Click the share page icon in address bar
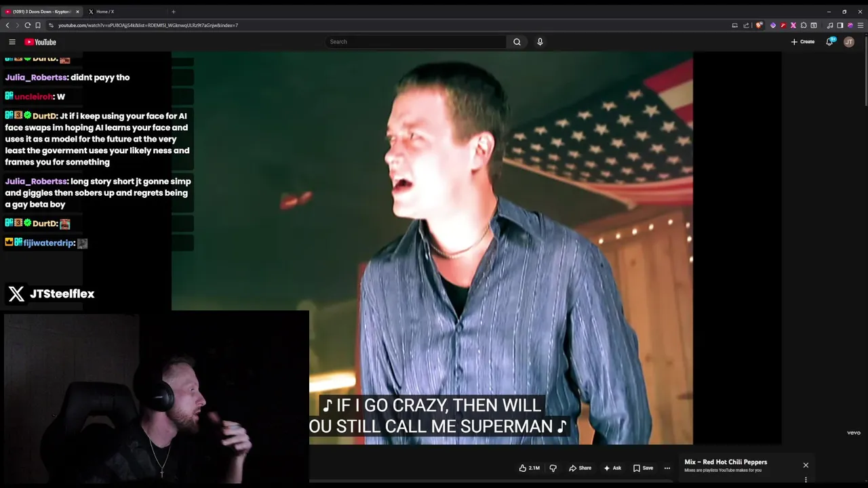Screen dimensions: 868x488 tap(746, 25)
